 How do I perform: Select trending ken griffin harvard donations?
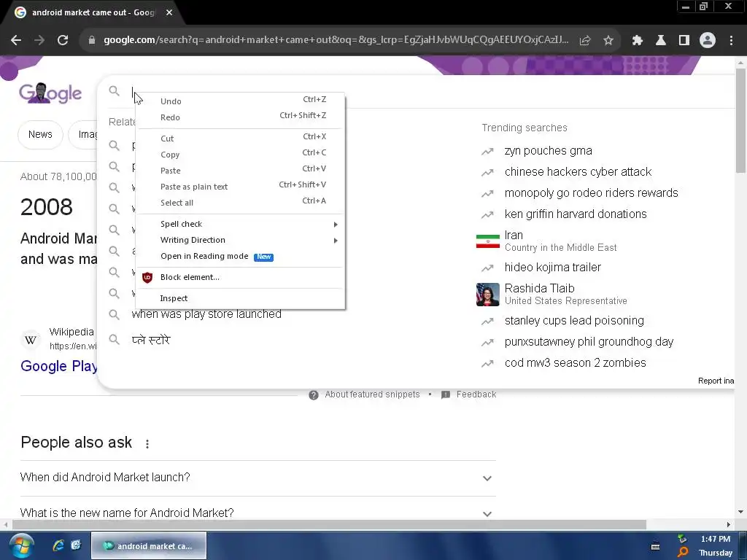[576, 214]
